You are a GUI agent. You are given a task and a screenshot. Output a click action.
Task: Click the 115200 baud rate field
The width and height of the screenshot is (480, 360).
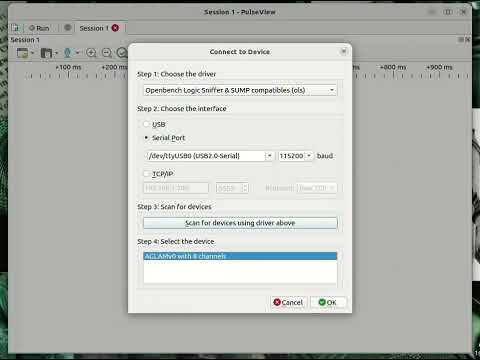291,156
